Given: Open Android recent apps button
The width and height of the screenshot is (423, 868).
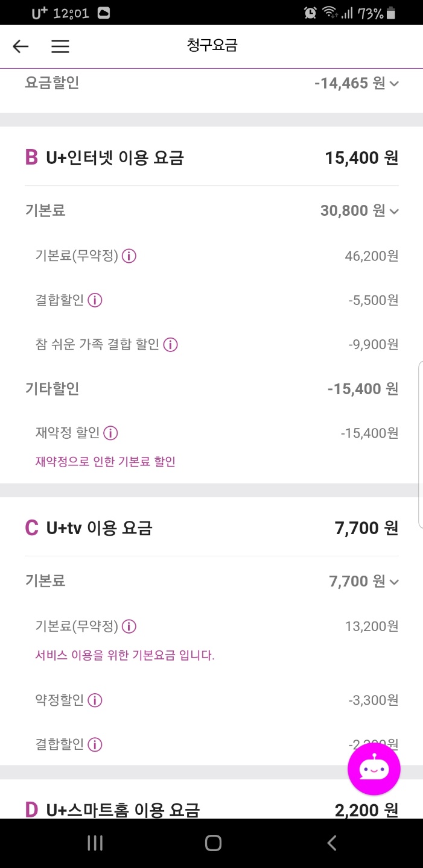Looking at the screenshot, I should (95, 843).
